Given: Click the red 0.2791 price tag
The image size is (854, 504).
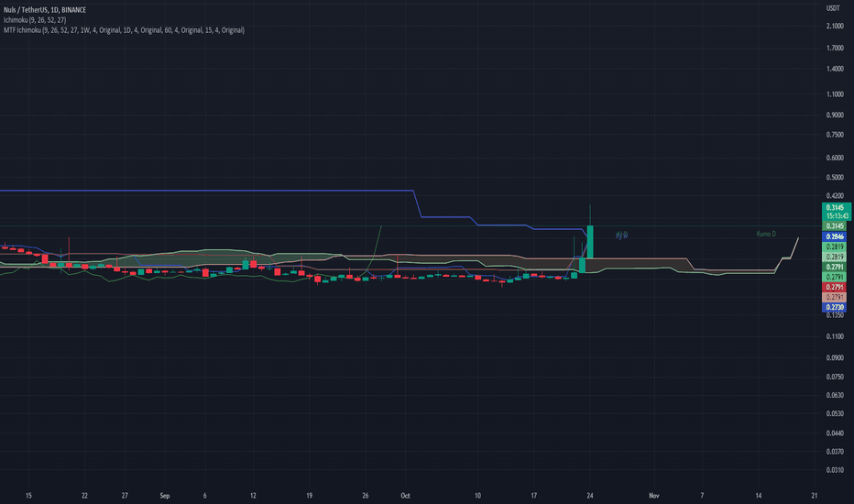Looking at the screenshot, I should coord(835,287).
